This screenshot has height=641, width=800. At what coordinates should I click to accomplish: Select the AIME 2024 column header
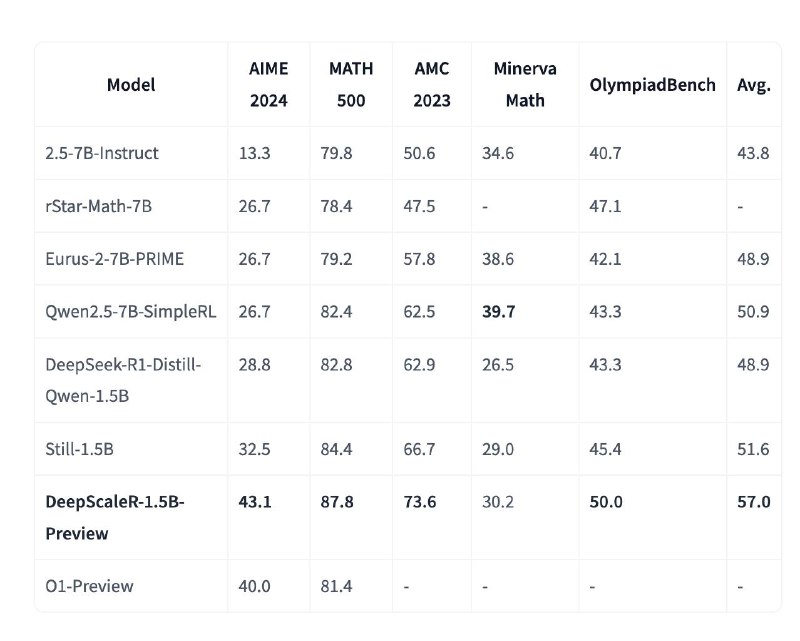tap(268, 84)
